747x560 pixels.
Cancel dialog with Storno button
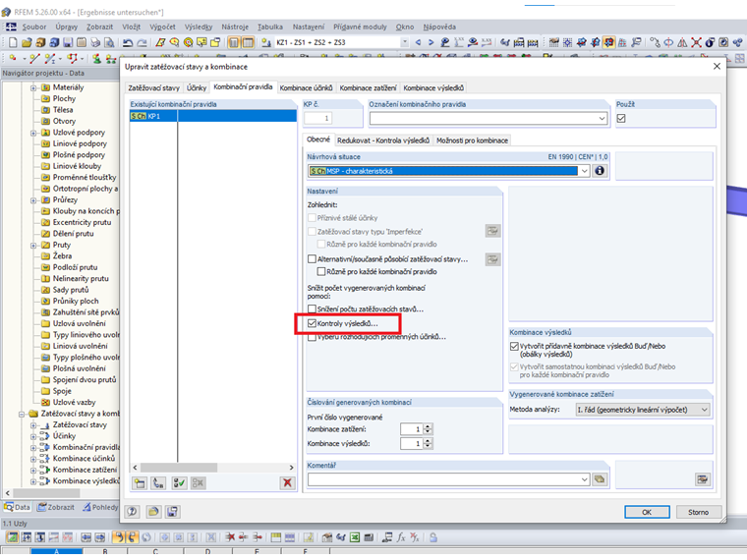(x=698, y=512)
